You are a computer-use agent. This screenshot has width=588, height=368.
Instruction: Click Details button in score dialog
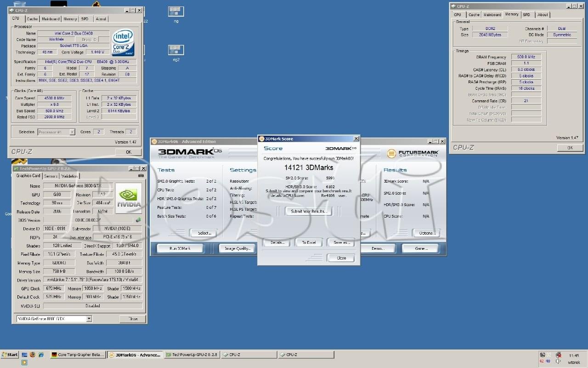[277, 242]
